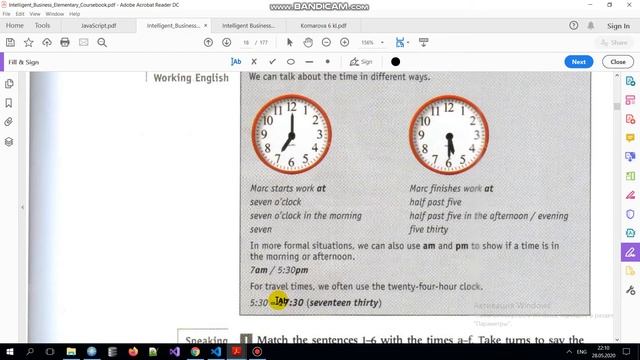The height and width of the screenshot is (360, 640).
Task: Click the ENG language indicator
Action: click(582, 351)
